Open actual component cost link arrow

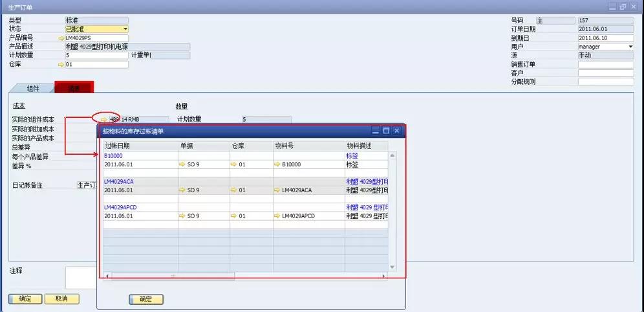pos(104,120)
